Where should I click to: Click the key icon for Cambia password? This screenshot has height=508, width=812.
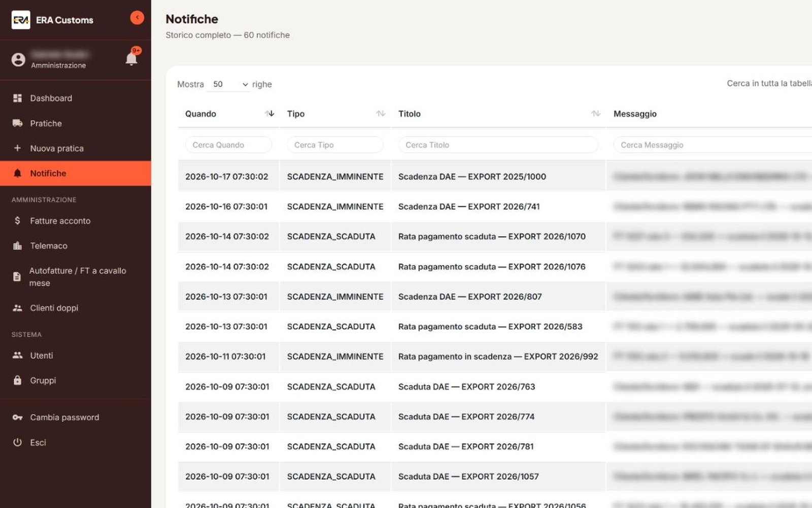(17, 417)
